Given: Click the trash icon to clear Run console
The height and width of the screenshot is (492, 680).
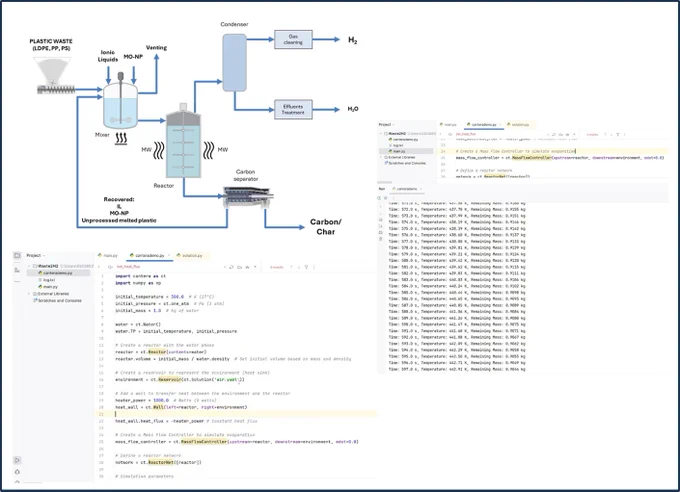Looking at the screenshot, I should pos(381,239).
